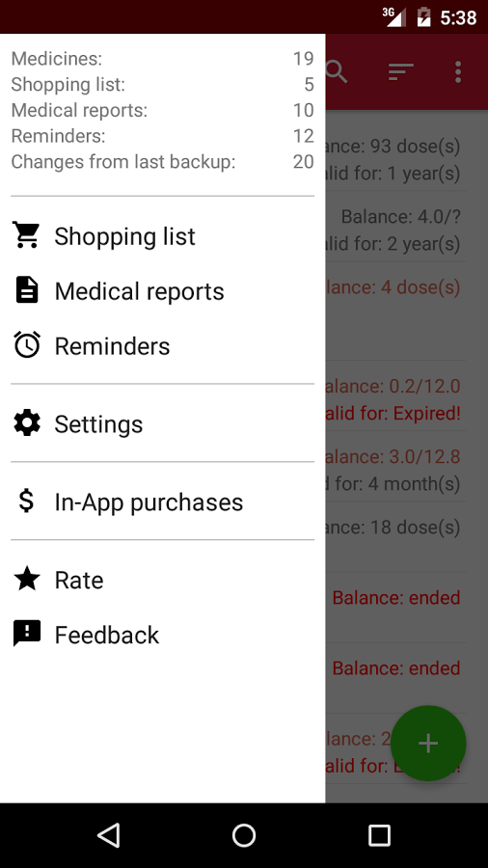This screenshot has width=488, height=868.
Task: Select the Feedback label
Action: pyautogui.click(x=107, y=635)
